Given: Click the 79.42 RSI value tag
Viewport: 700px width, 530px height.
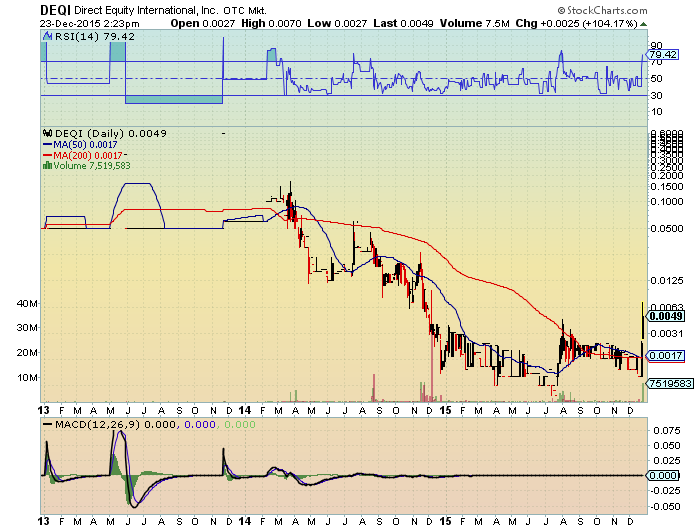Looking at the screenshot, I should coord(663,54).
